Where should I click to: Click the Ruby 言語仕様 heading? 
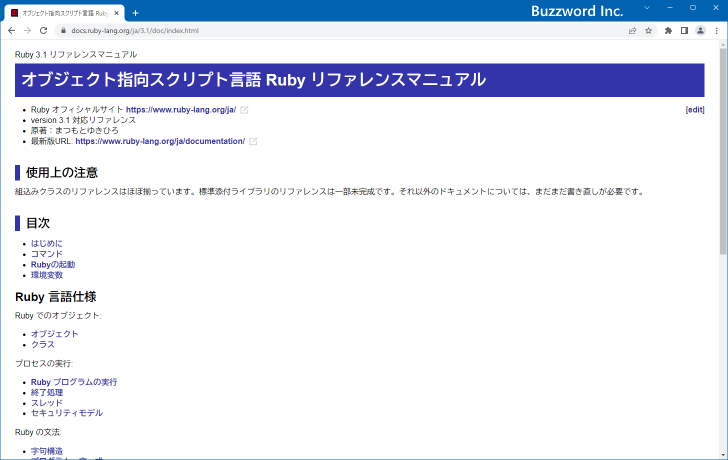[x=56, y=297]
